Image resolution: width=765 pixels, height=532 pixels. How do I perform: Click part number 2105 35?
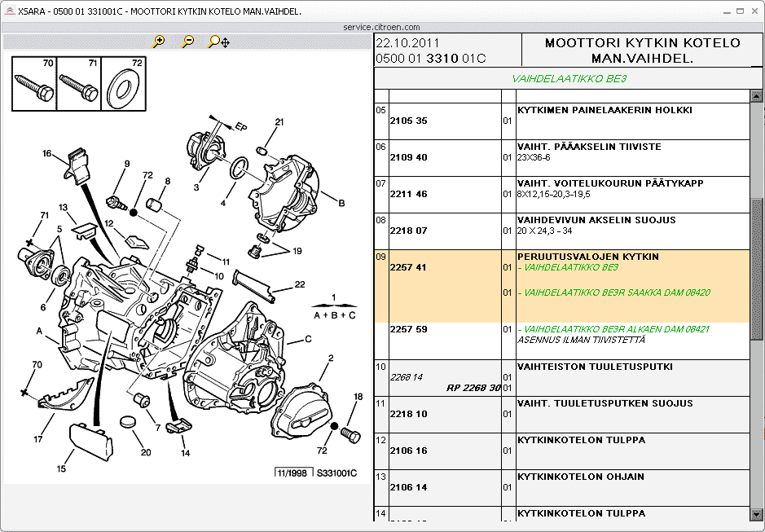tap(409, 121)
